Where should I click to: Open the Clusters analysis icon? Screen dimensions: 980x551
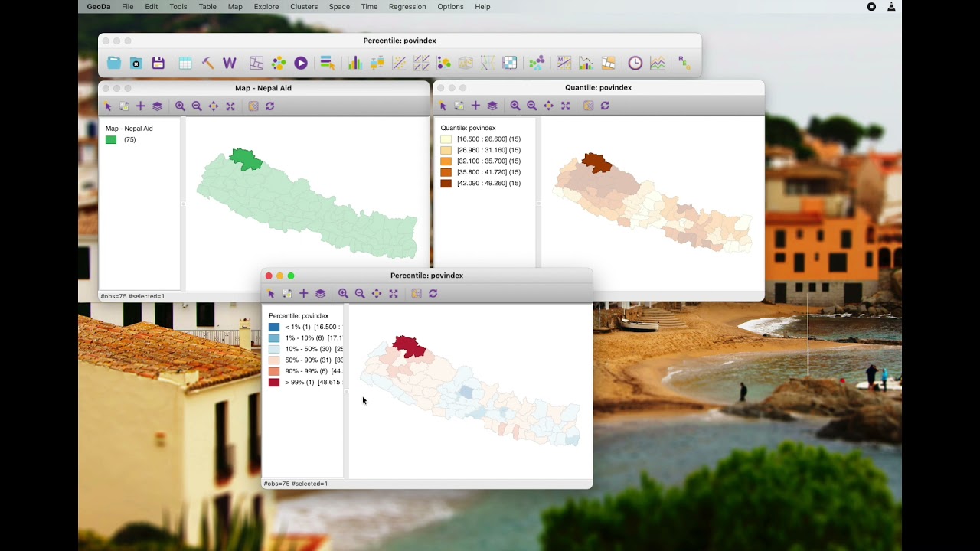pos(537,64)
